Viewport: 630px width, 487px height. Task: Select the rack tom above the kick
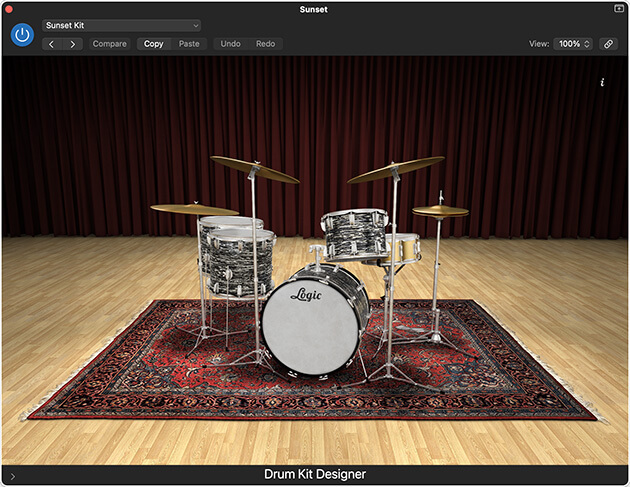353,233
